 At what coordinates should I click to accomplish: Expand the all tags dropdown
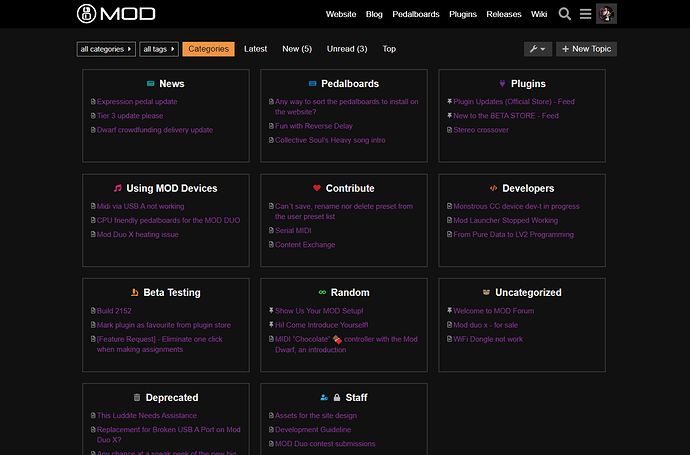[159, 49]
